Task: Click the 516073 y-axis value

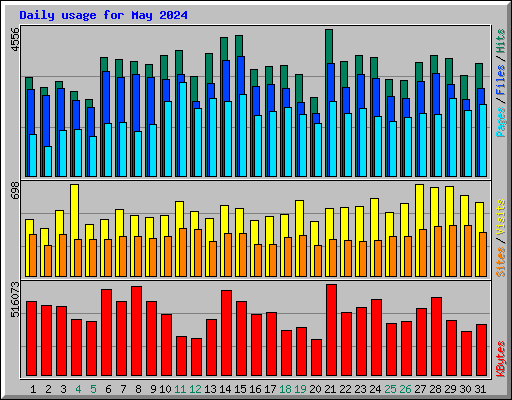Action: click(x=15, y=299)
